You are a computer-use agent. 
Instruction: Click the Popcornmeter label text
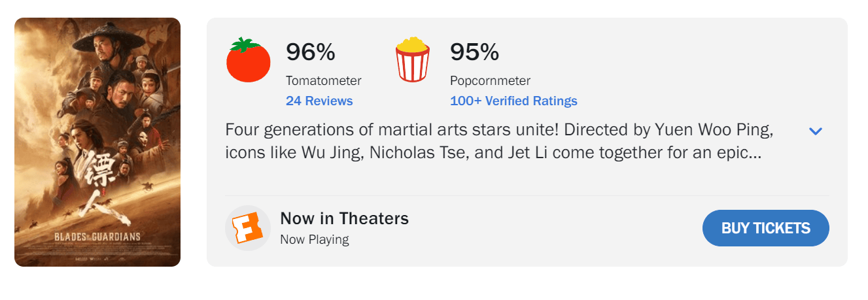(490, 80)
